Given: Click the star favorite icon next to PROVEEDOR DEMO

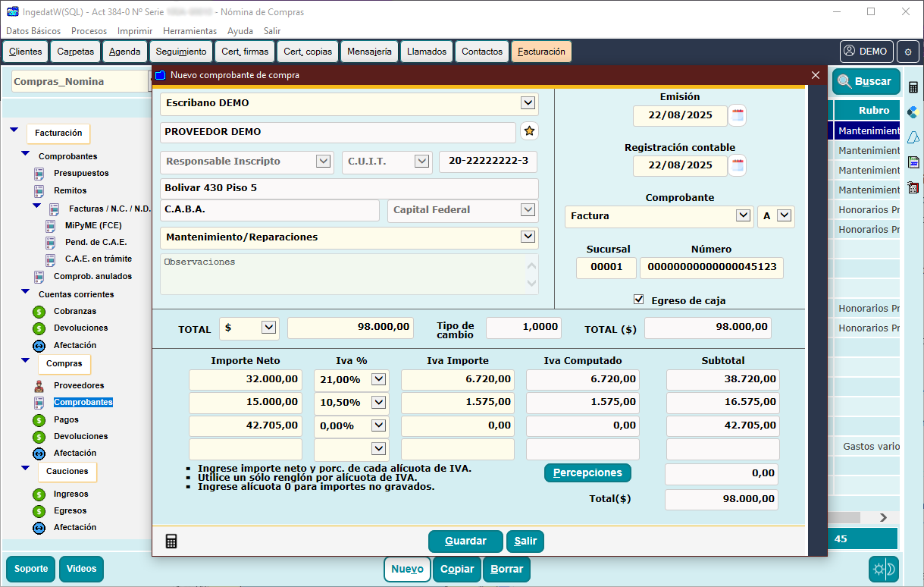Looking at the screenshot, I should pos(529,131).
